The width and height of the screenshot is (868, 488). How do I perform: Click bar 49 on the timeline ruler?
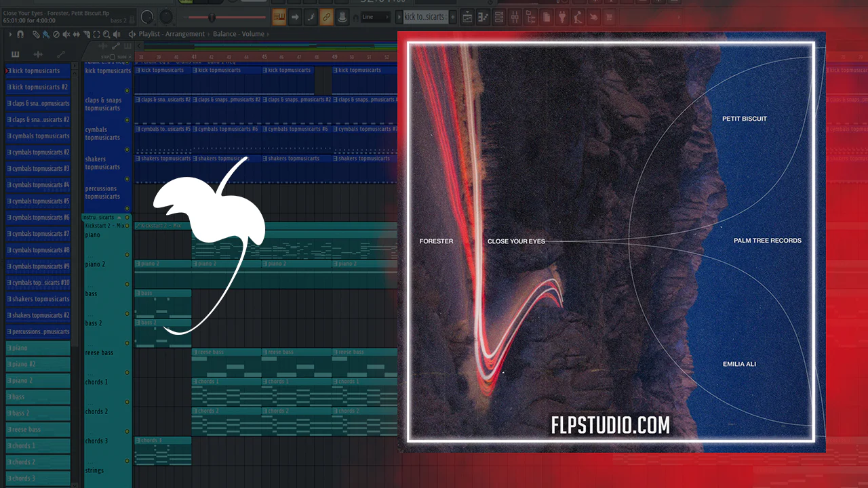point(335,57)
